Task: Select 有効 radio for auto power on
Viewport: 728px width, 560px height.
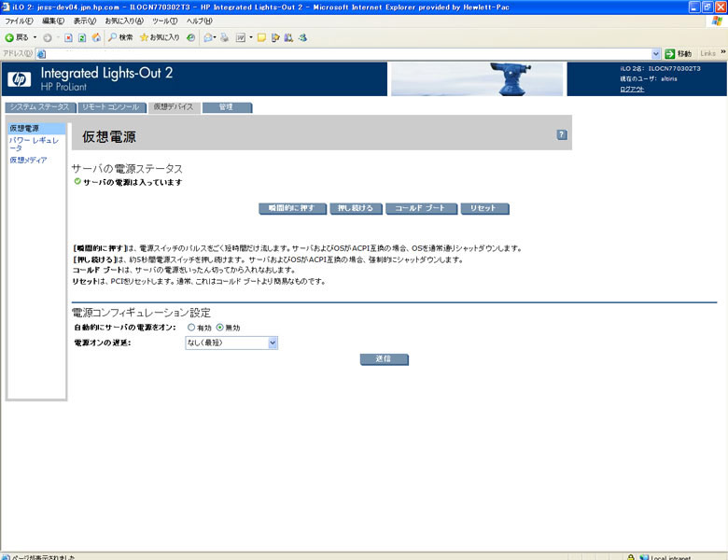Action: pos(190,328)
